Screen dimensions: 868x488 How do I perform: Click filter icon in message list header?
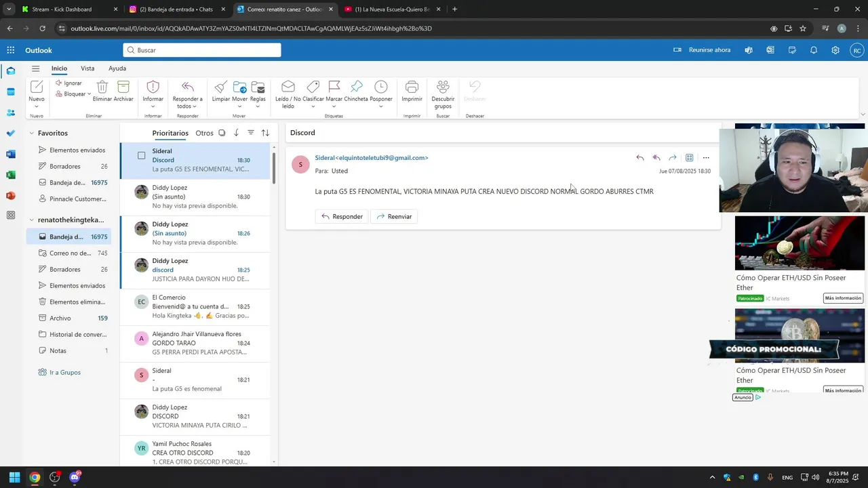[x=251, y=133]
